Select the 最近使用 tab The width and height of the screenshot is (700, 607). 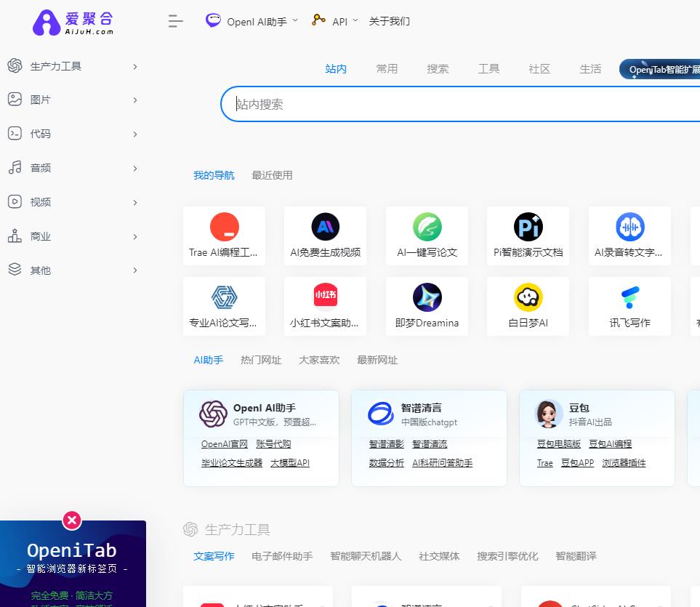[x=272, y=175]
